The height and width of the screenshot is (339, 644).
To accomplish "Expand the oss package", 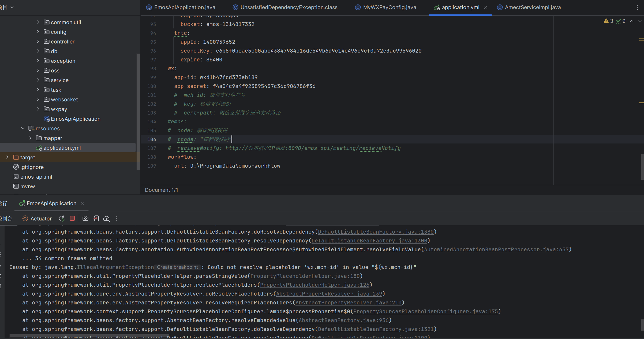I will pos(38,70).
